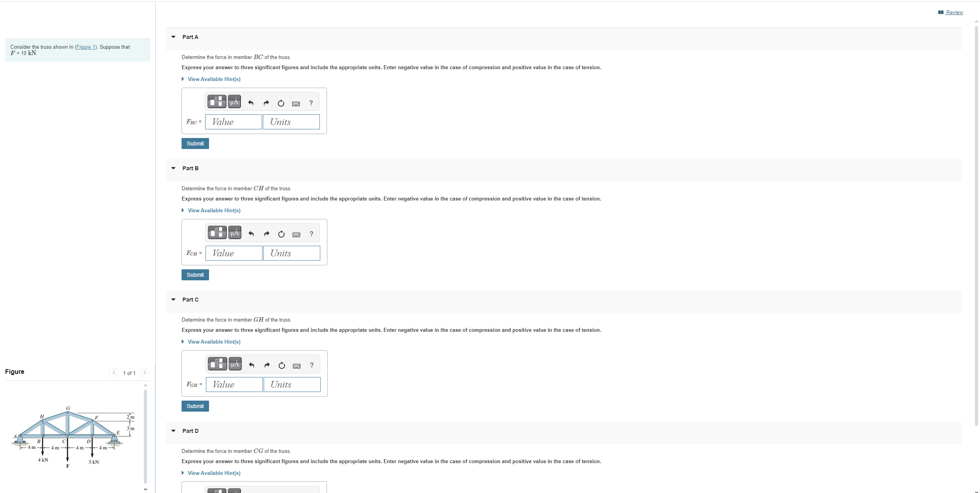Open the Review link
The width and height of the screenshot is (980, 493).
click(954, 12)
